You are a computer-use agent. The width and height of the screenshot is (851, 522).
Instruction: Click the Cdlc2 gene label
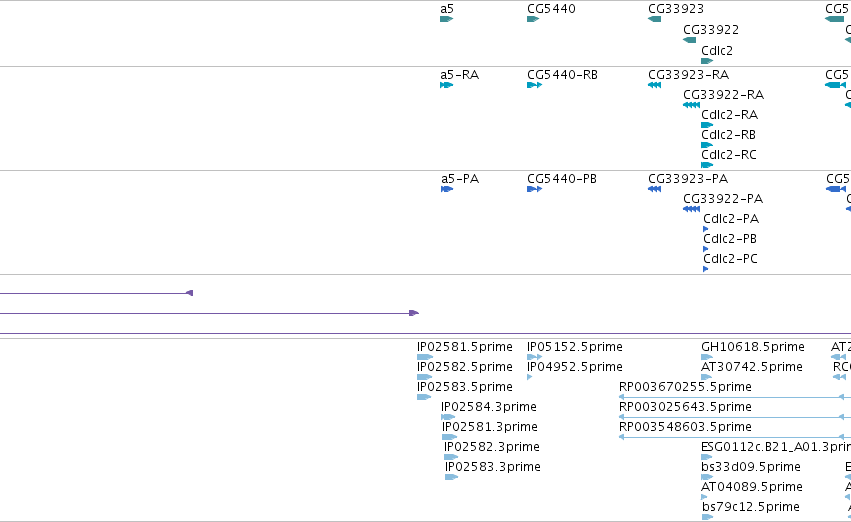pyautogui.click(x=717, y=50)
